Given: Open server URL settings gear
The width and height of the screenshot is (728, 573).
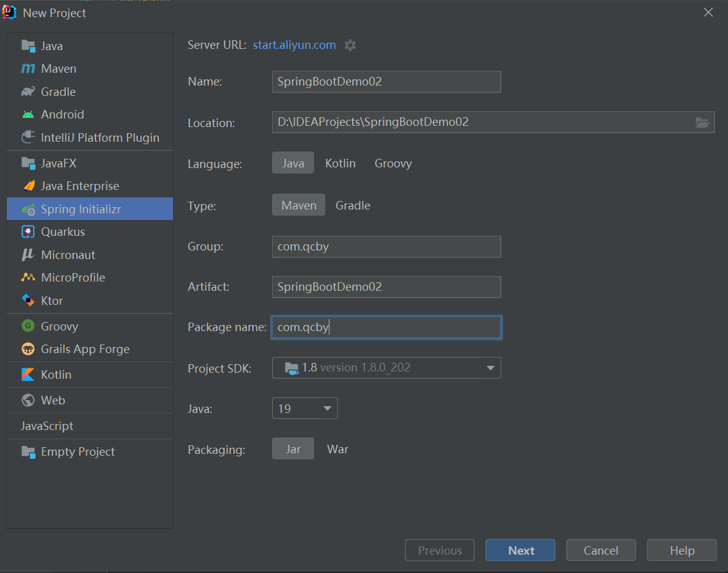Looking at the screenshot, I should tap(350, 45).
